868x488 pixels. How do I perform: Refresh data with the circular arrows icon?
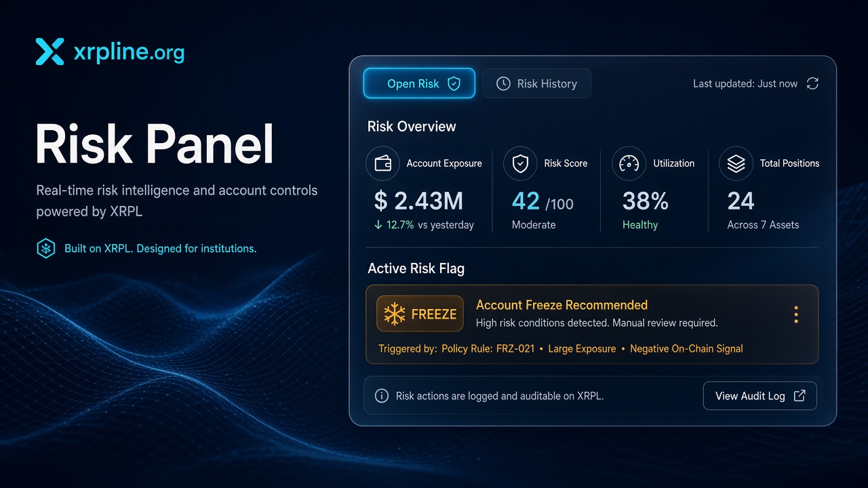coord(812,83)
